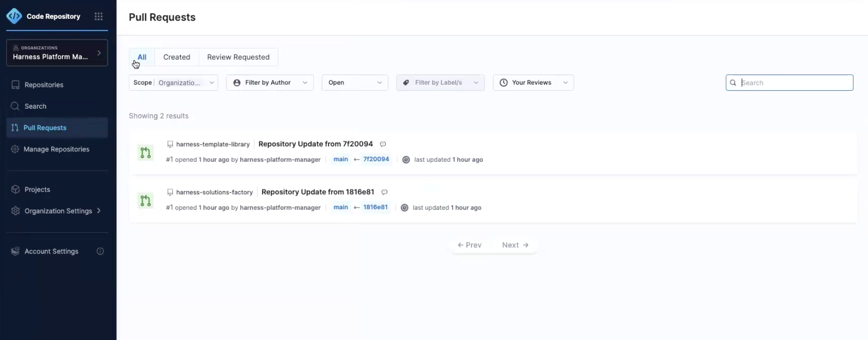Open the Your Reviews dropdown
The width and height of the screenshot is (868, 340).
click(x=533, y=83)
